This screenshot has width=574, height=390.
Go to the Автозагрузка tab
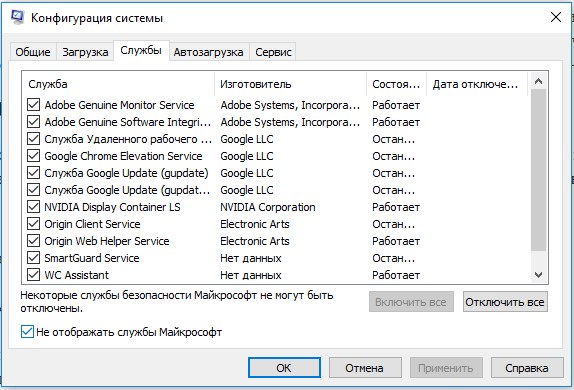(x=208, y=52)
